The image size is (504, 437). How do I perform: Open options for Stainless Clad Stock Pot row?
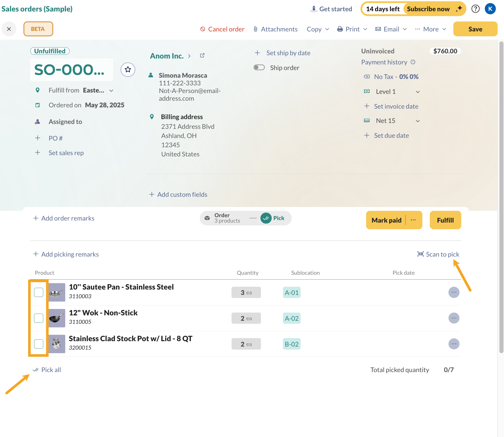click(454, 344)
